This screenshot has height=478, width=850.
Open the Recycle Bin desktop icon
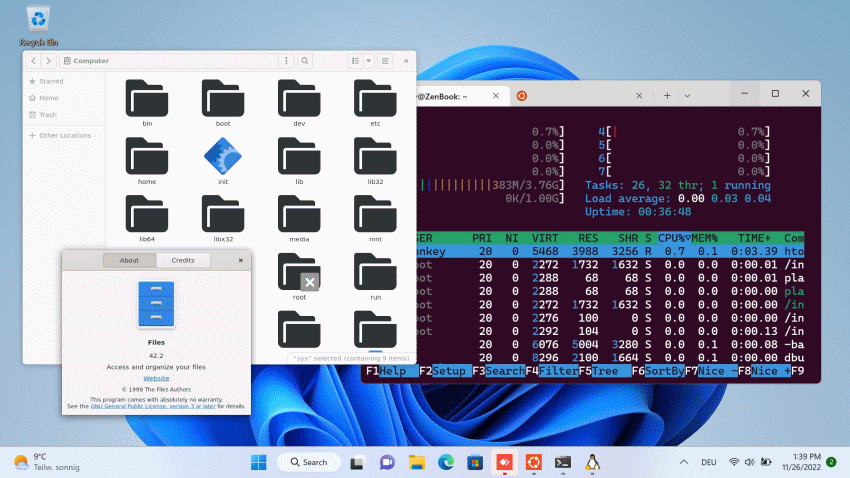pos(38,26)
